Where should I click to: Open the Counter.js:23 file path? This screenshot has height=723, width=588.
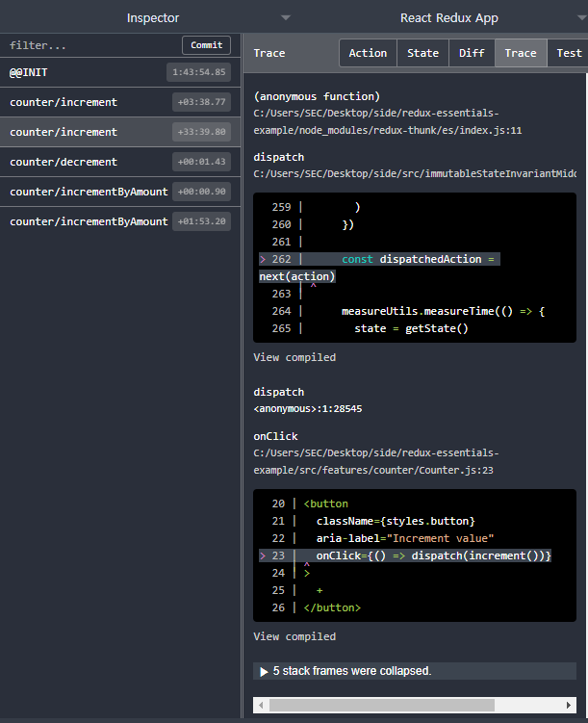pos(375,461)
